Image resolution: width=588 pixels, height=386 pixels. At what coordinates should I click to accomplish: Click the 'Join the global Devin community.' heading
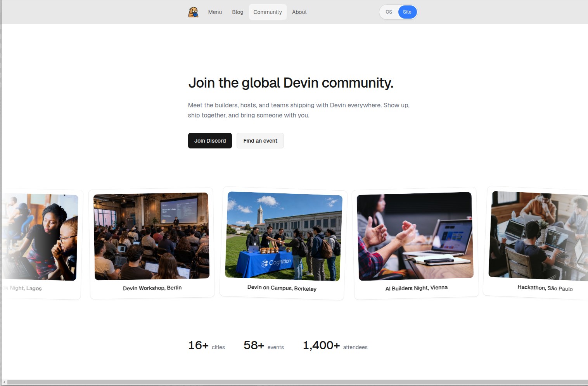click(x=291, y=83)
